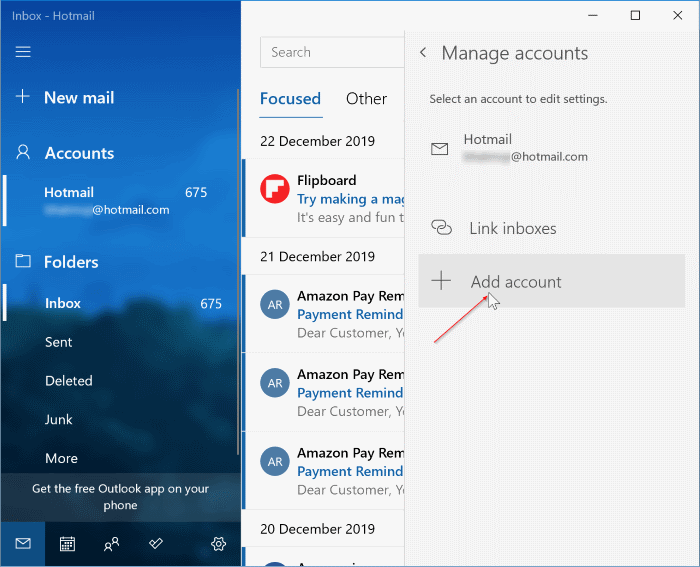Switch to the Focused tab

coord(291,99)
